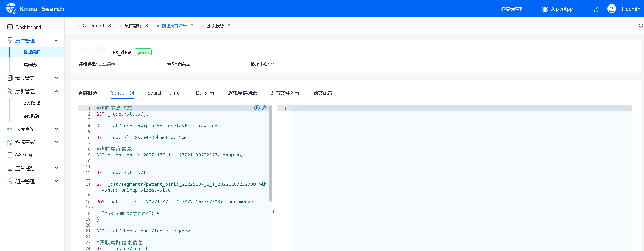Open the 动态配置 tab
This screenshot has width=644, height=251.
click(x=323, y=93)
